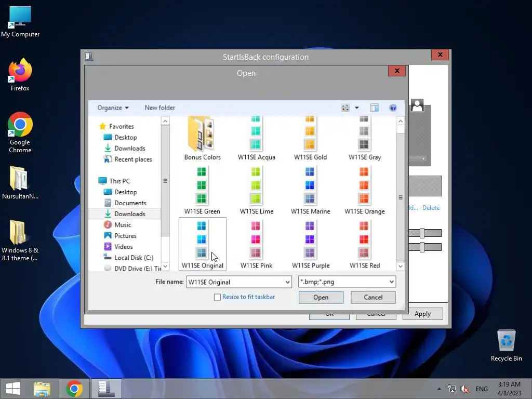This screenshot has width=532, height=399.
Task: Click navigation pane scrollbar up arrow
Action: tap(165, 121)
